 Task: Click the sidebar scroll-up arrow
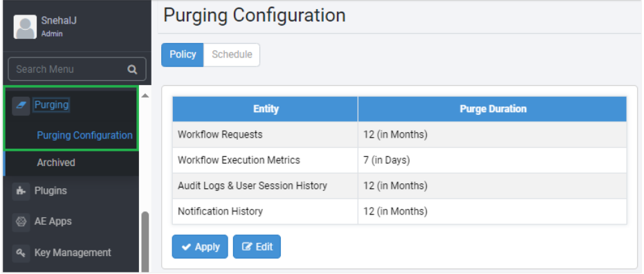[x=145, y=95]
